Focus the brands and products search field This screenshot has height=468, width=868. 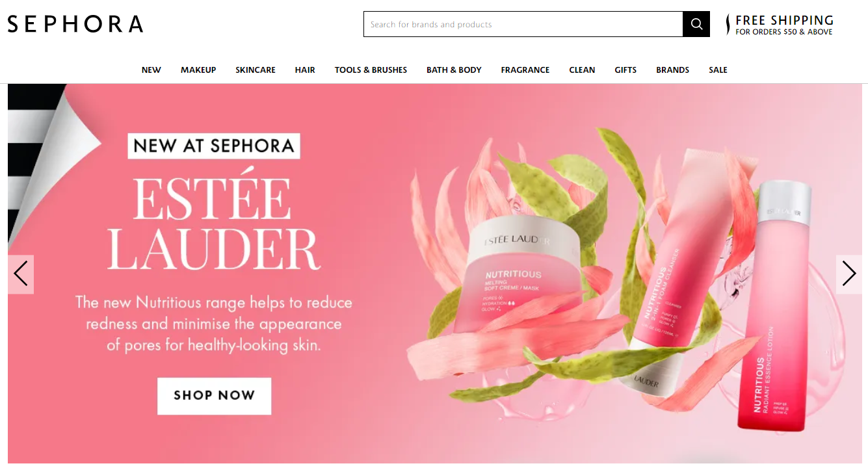(523, 24)
